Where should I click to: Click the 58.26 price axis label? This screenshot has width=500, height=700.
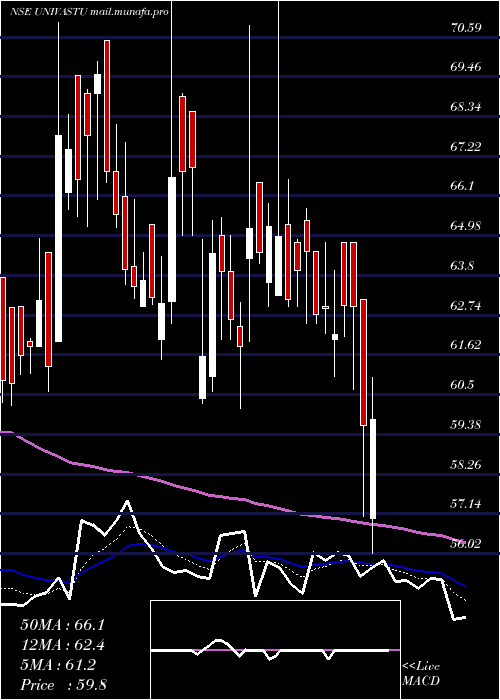(x=466, y=464)
